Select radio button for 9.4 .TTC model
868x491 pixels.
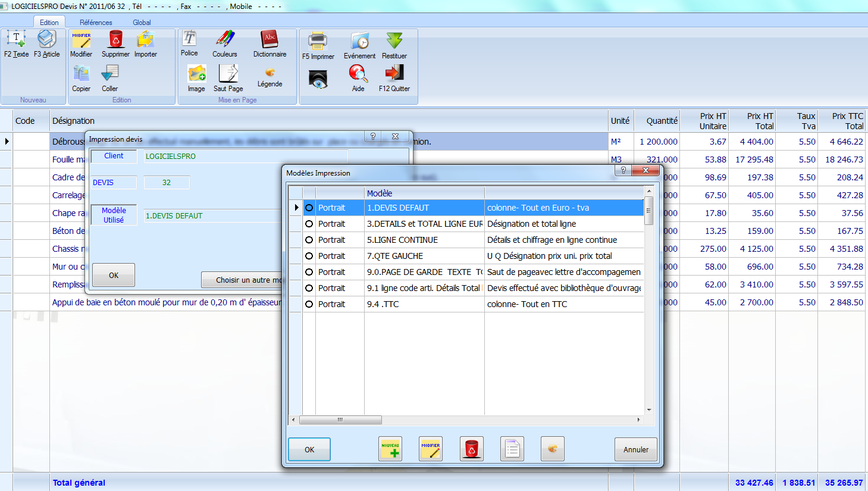click(309, 304)
